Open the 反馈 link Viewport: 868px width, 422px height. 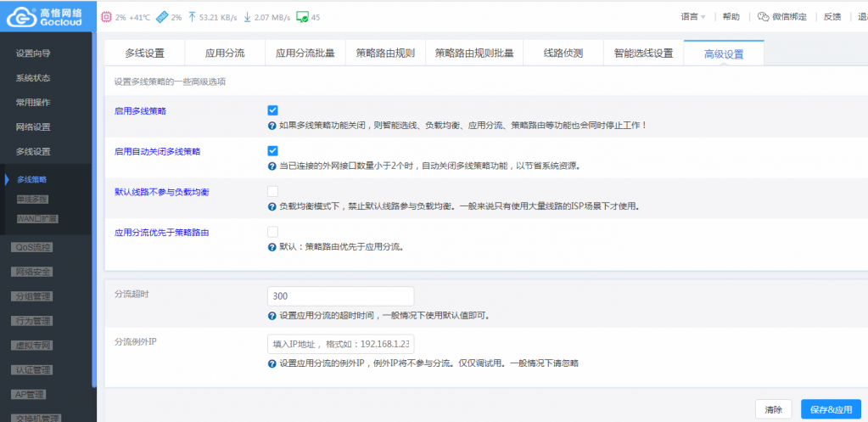[832, 17]
